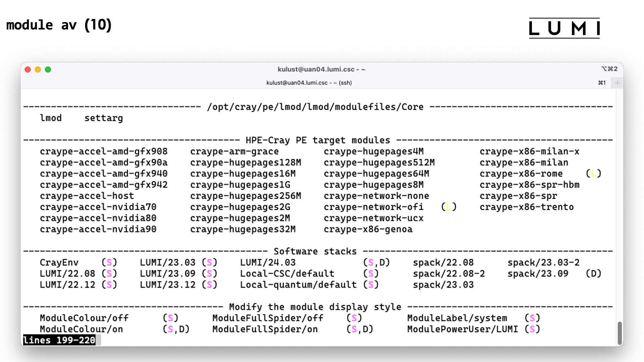This screenshot has width=644, height=362.
Task: Click the LUMI logo
Action: 565,28
